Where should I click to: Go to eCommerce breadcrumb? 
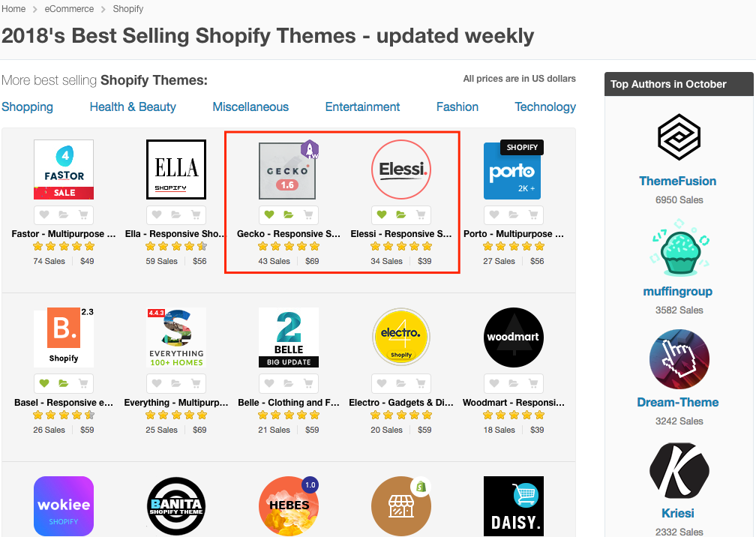[69, 9]
